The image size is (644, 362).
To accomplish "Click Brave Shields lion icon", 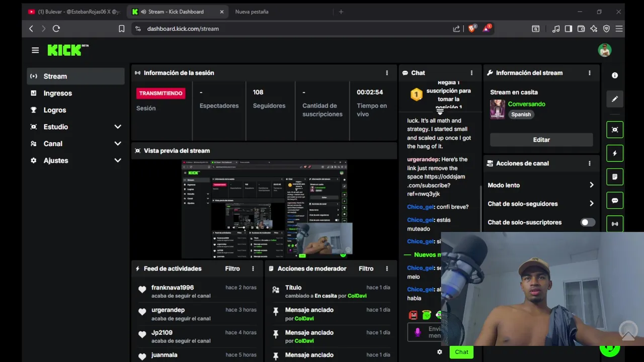I will [x=472, y=29].
